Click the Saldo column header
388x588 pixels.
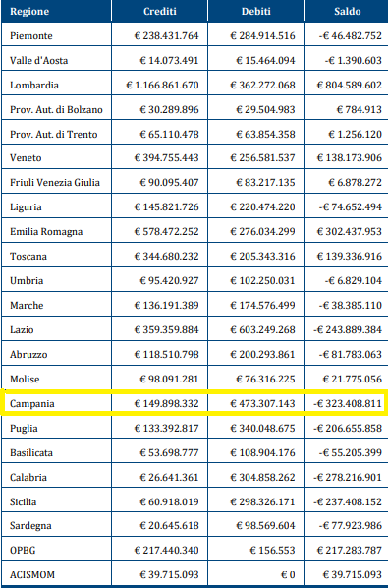point(347,11)
